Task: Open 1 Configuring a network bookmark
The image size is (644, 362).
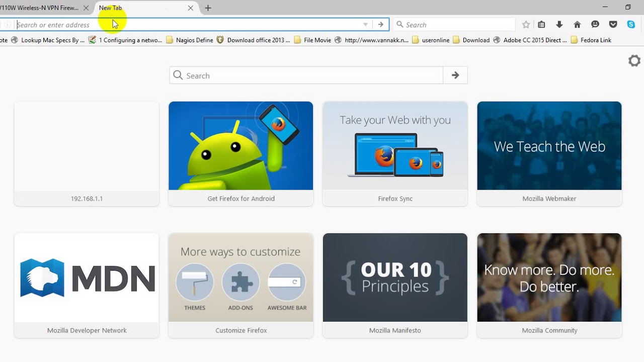Action: pyautogui.click(x=125, y=40)
